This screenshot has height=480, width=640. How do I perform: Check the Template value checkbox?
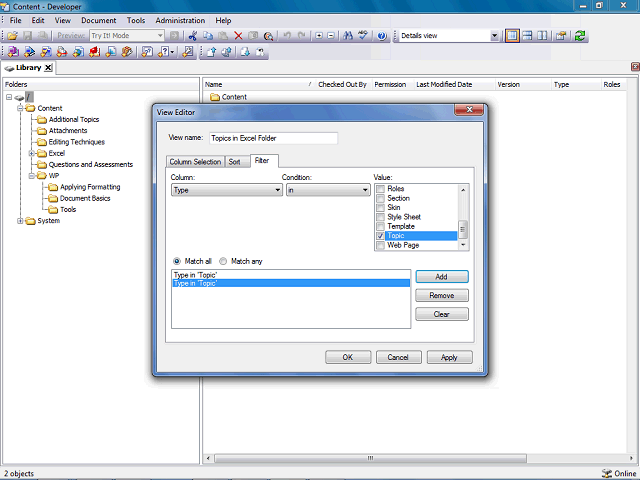pos(380,226)
